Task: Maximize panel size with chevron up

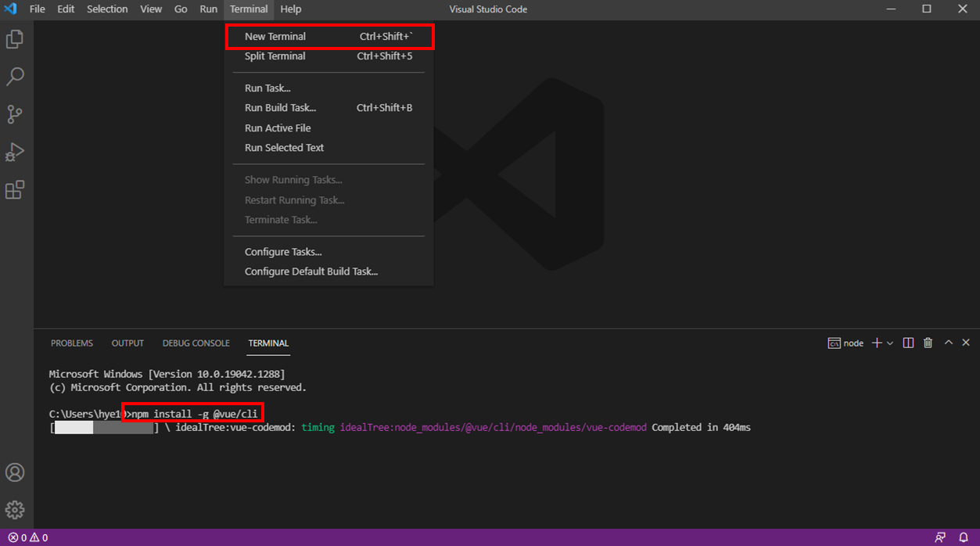Action: pyautogui.click(x=949, y=343)
